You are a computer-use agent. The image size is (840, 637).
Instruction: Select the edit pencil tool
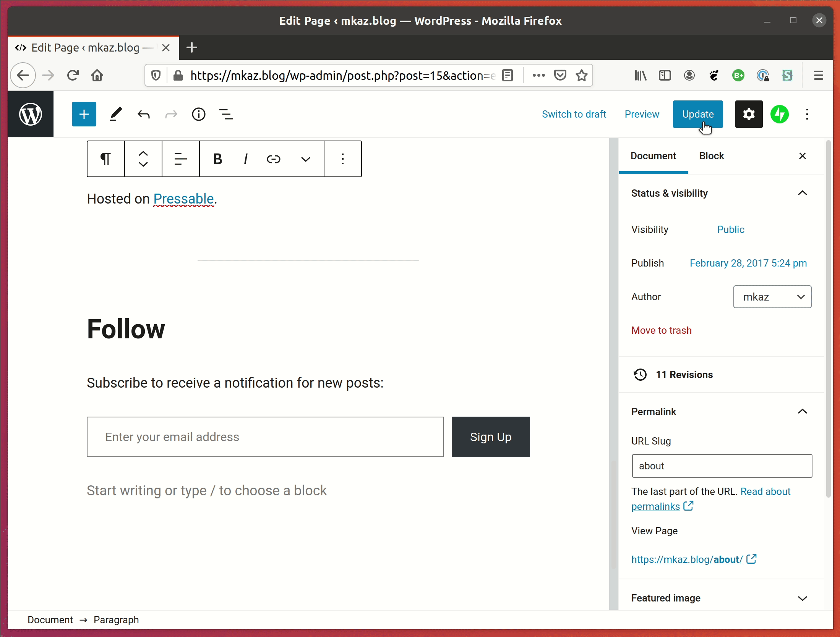[x=116, y=114]
